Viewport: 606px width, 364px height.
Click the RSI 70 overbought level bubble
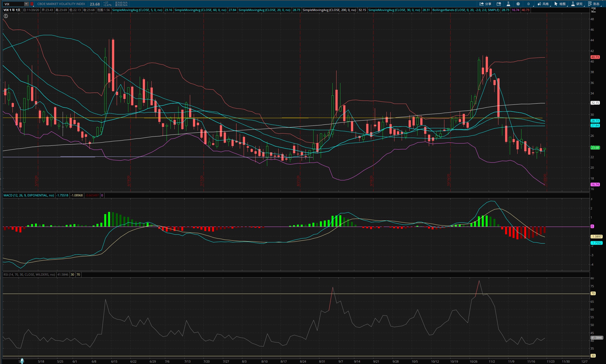[593, 293]
